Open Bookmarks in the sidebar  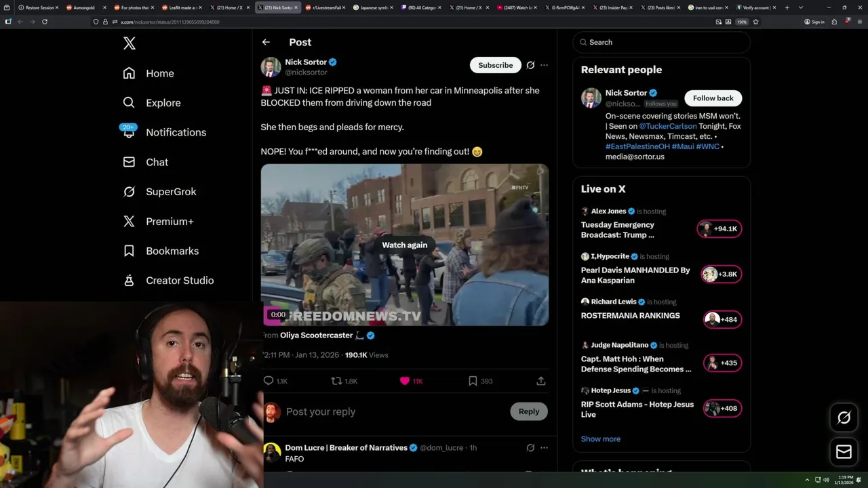click(161, 251)
